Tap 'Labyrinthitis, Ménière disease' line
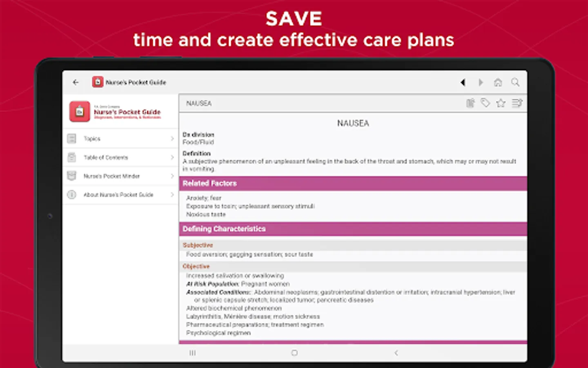The height and width of the screenshot is (368, 588). (x=253, y=316)
